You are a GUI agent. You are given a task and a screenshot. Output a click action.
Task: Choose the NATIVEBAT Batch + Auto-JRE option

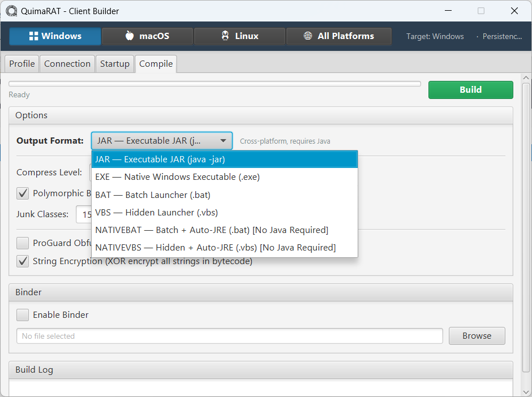pyautogui.click(x=212, y=230)
